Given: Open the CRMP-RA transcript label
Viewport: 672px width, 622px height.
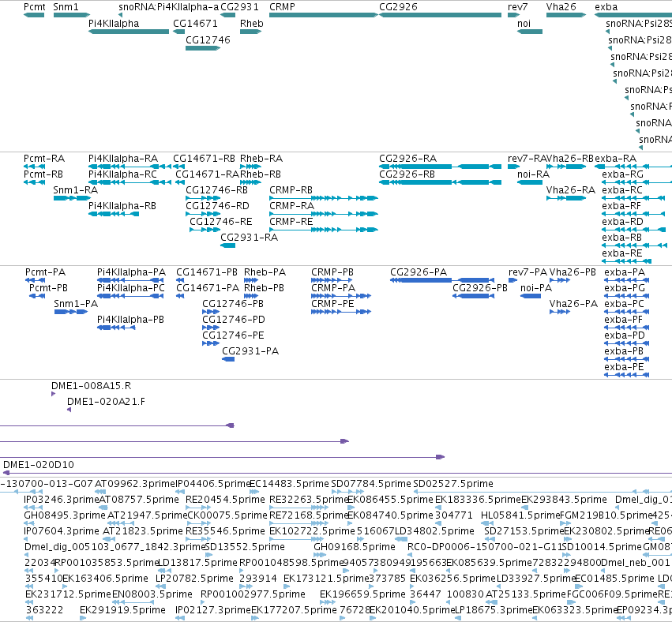Looking at the screenshot, I should 291,206.
